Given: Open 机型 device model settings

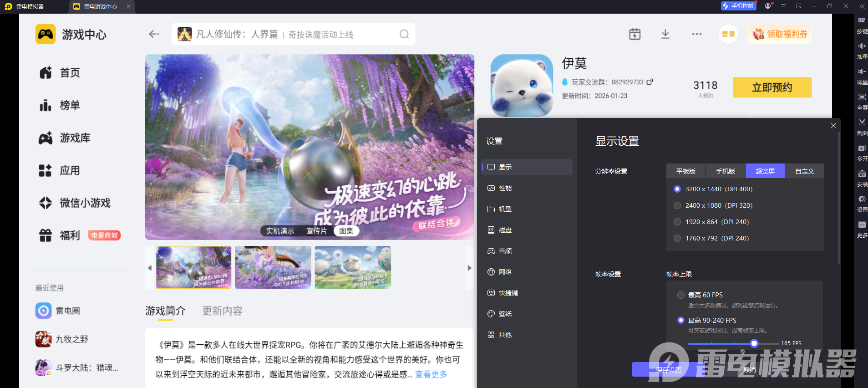Looking at the screenshot, I should click(527, 209).
